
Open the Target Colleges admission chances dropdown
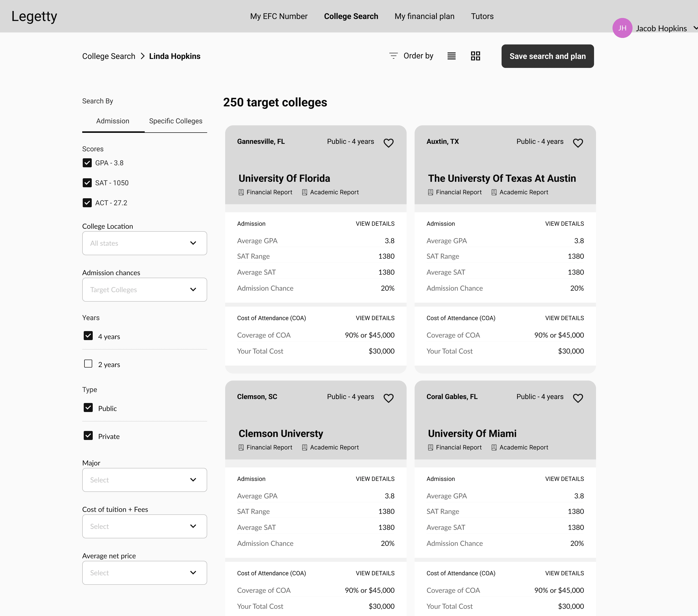pos(144,290)
